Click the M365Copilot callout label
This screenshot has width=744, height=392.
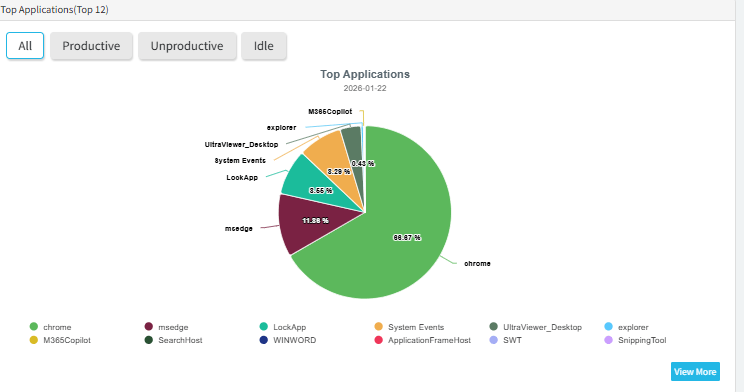coord(330,112)
